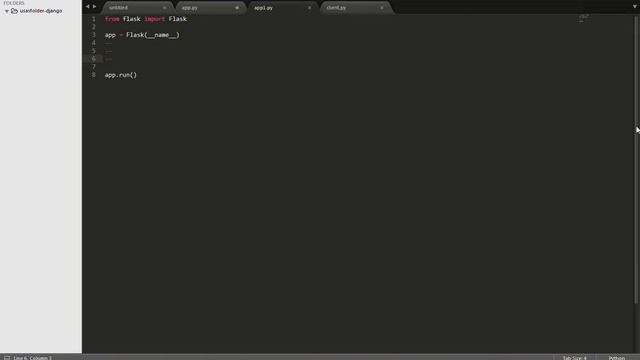Open the Tab Size setting in status bar
The width and height of the screenshot is (640, 360).
574,358
